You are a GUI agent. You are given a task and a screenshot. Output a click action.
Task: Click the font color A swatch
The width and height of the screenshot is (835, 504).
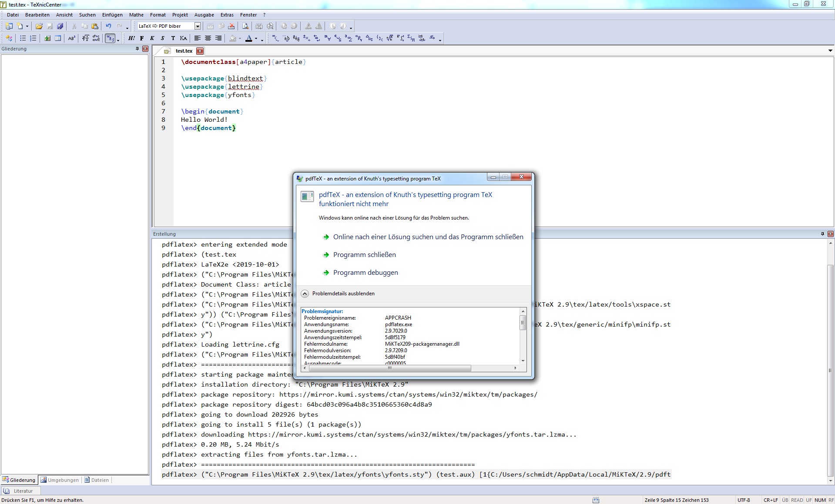(249, 38)
